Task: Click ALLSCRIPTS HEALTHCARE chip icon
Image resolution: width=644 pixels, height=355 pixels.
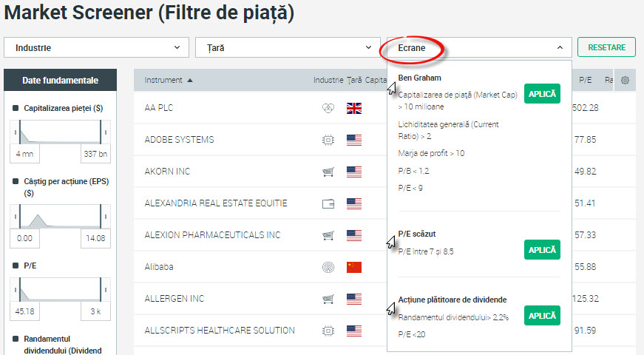Action: pyautogui.click(x=328, y=331)
